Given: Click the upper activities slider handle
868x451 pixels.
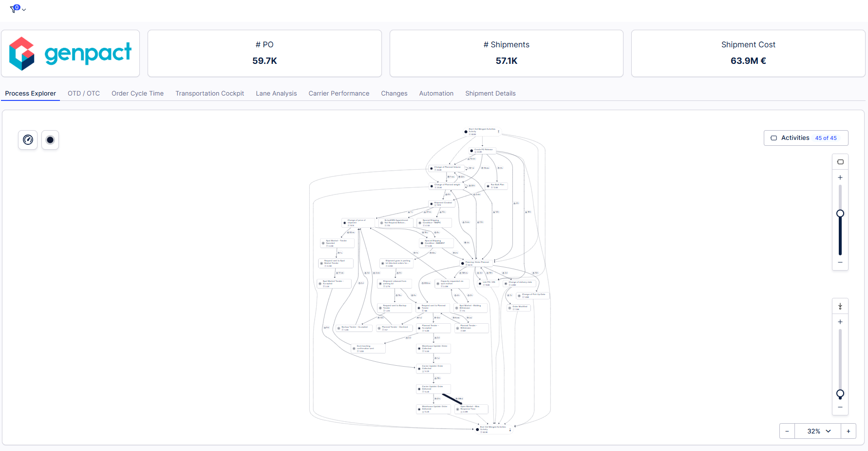Looking at the screenshot, I should point(840,214).
